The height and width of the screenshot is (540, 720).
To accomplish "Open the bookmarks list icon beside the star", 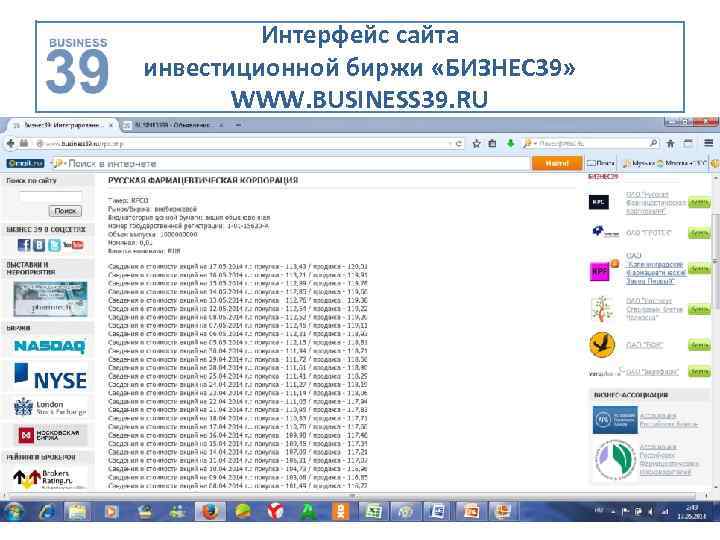I will click(492, 144).
